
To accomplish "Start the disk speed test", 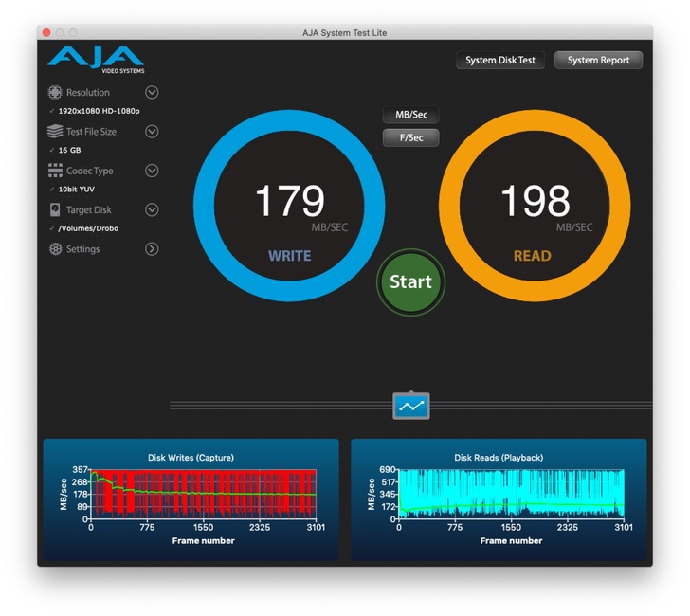I will click(411, 282).
